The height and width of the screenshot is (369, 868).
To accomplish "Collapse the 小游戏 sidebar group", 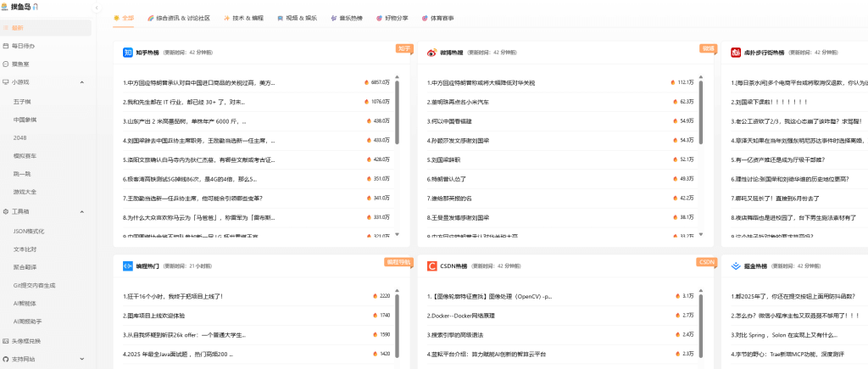I will point(82,82).
